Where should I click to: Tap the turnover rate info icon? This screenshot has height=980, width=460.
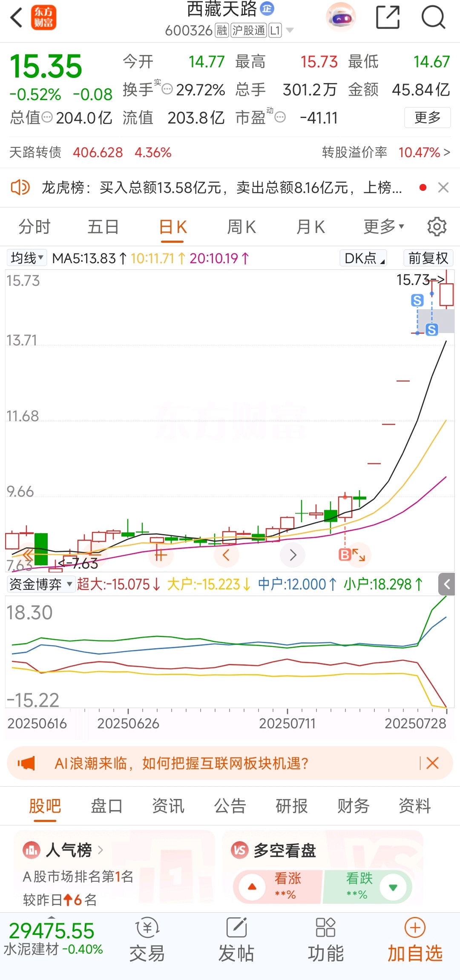click(x=167, y=89)
